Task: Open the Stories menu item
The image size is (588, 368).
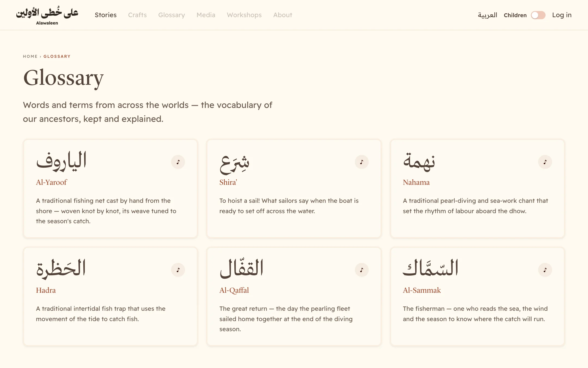Action: point(106,15)
